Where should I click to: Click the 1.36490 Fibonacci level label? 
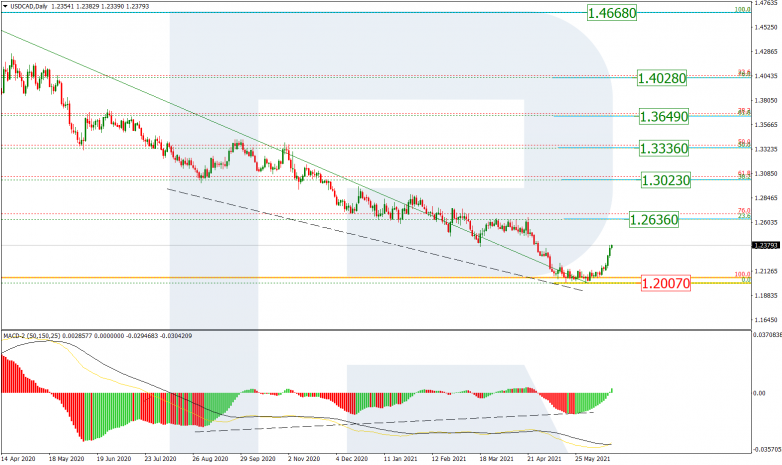click(x=664, y=117)
